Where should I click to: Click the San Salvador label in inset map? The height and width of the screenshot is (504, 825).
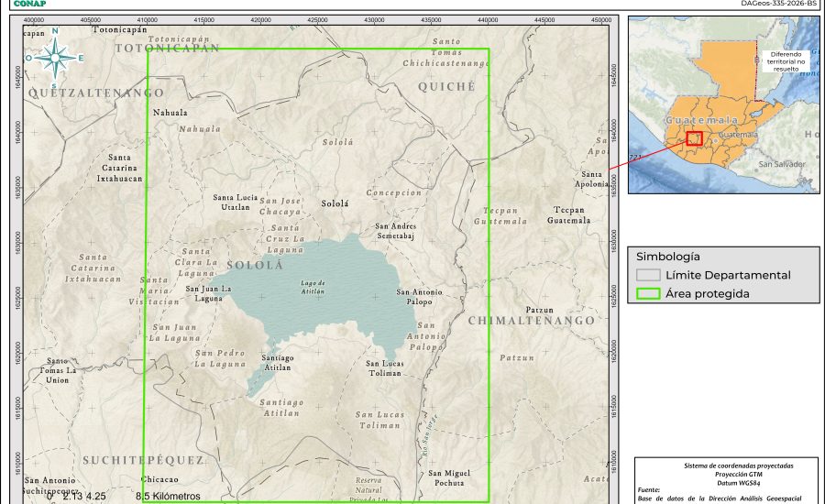point(781,164)
